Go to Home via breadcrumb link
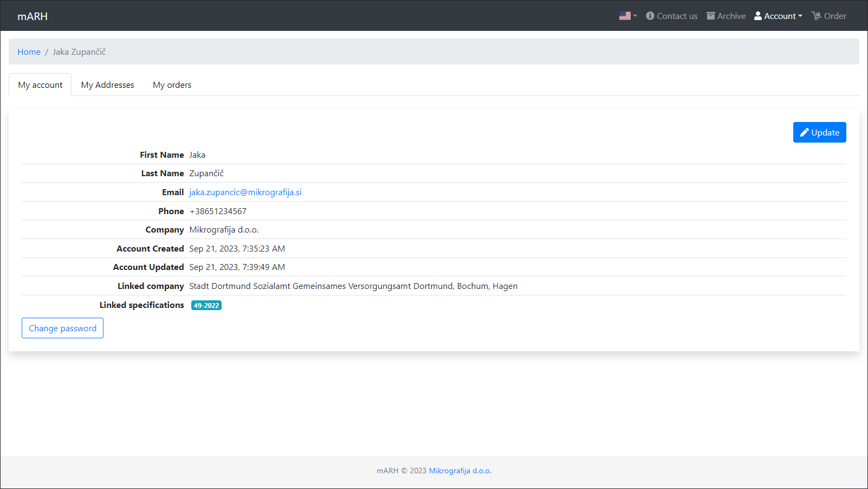Viewport: 868px width, 489px height. 29,52
